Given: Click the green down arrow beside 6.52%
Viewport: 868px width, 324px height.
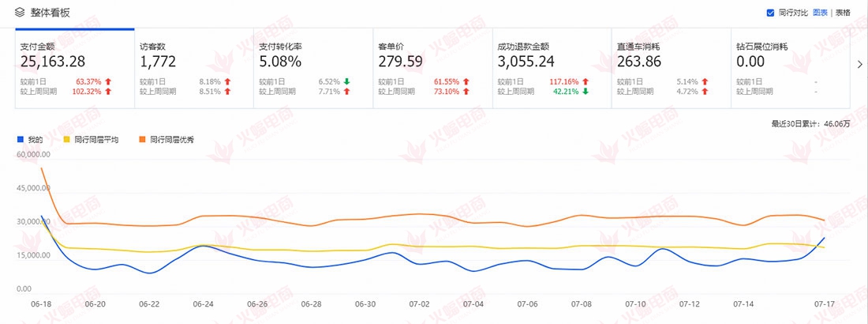Looking at the screenshot, I should (347, 81).
